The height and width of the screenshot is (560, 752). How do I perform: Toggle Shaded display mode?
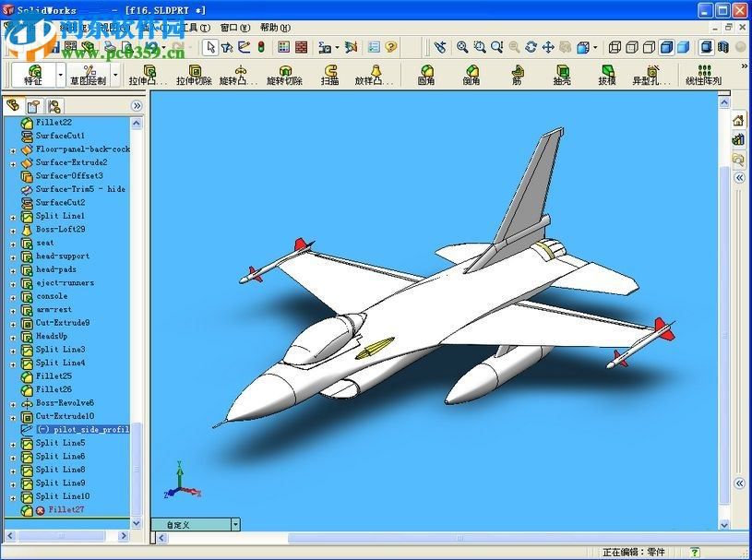pos(682,45)
